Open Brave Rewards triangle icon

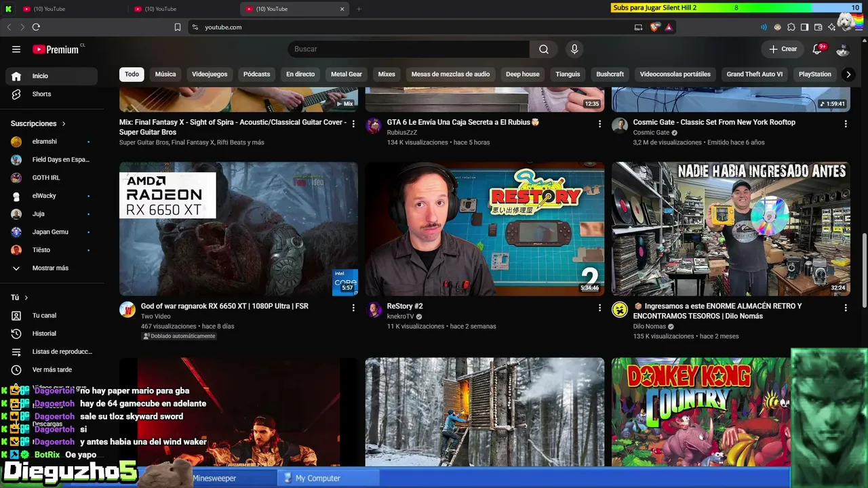pyautogui.click(x=669, y=27)
